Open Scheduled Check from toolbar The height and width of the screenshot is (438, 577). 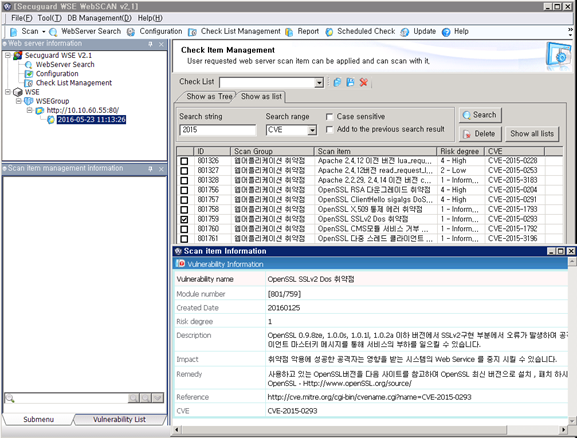point(360,32)
